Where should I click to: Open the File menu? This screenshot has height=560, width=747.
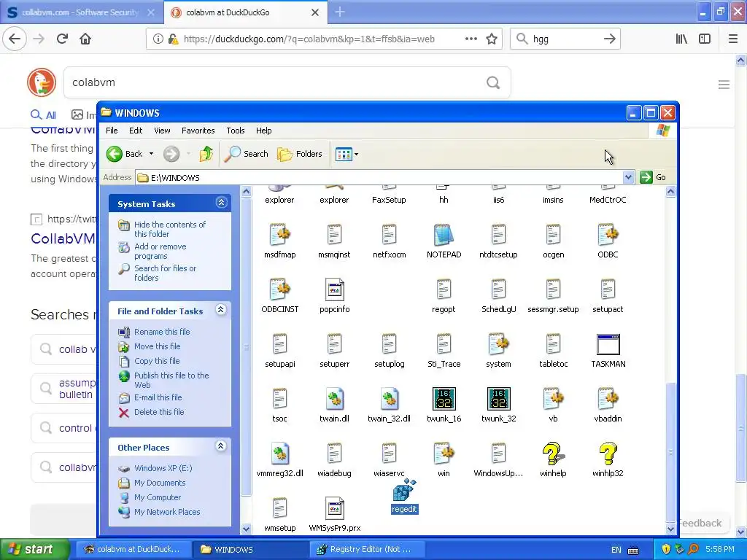coord(112,131)
